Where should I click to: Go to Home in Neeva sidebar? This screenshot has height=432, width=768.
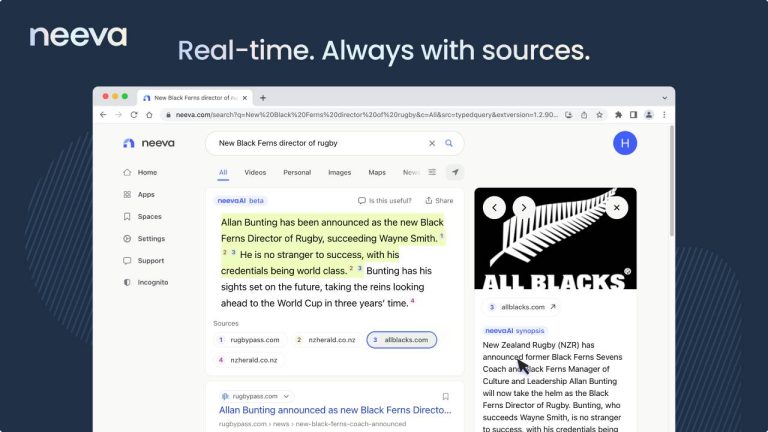pos(141,172)
